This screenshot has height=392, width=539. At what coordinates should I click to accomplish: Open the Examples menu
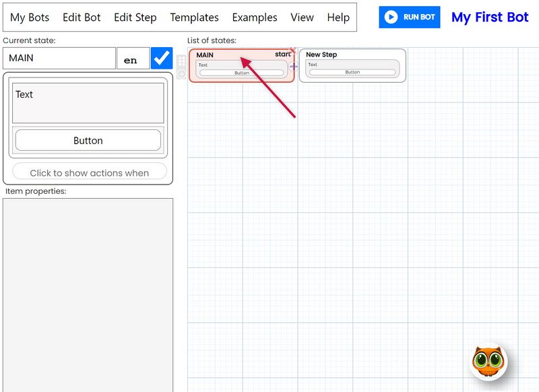click(254, 18)
